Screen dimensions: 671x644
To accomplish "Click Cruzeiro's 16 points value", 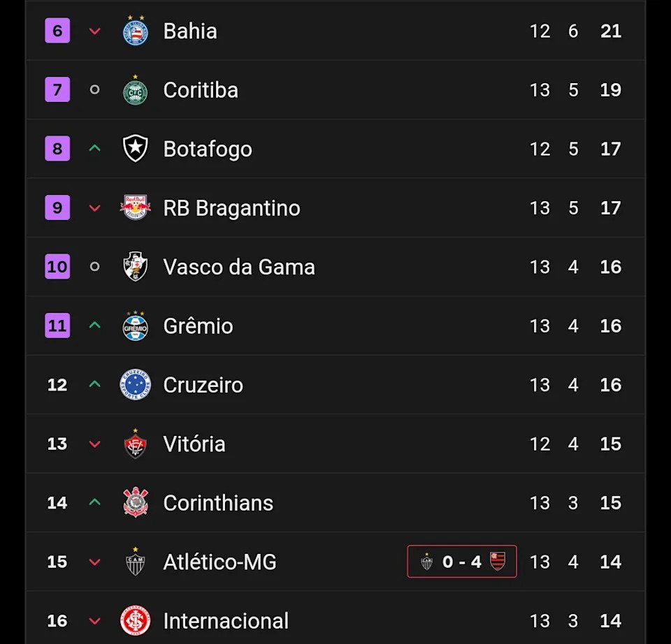I will point(610,385).
